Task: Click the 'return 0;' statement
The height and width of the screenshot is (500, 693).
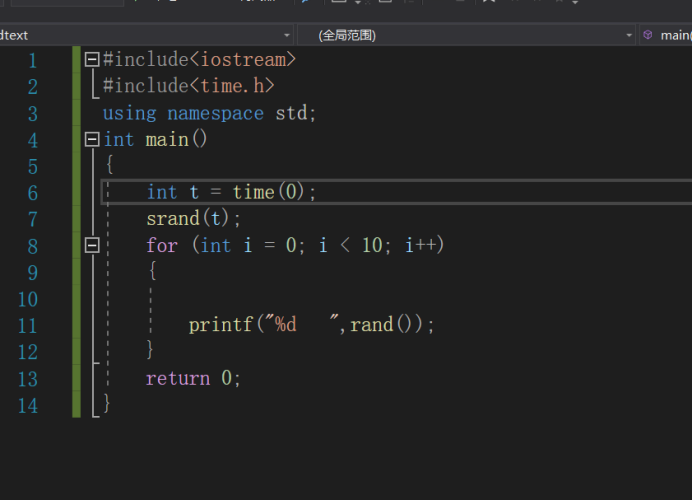Action: click(x=193, y=378)
